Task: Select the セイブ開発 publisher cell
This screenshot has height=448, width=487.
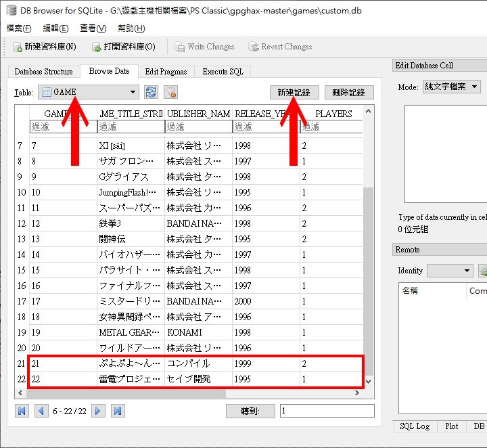Action: (198, 379)
